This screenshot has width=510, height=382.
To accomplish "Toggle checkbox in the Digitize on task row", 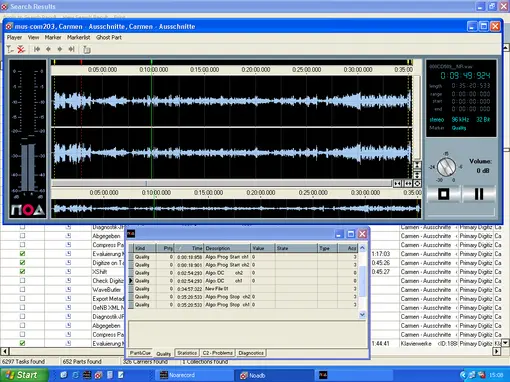I will 22,263.
